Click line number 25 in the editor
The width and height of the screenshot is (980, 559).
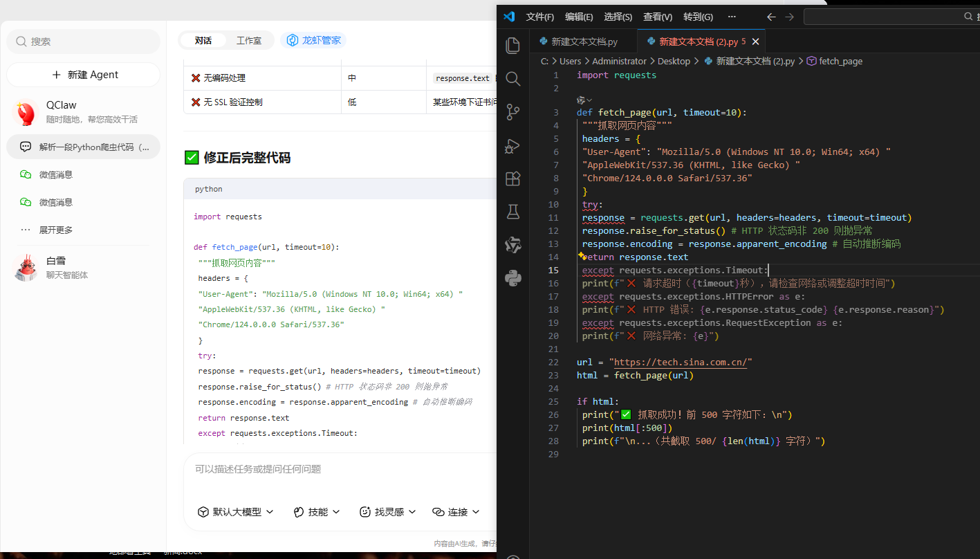(553, 401)
